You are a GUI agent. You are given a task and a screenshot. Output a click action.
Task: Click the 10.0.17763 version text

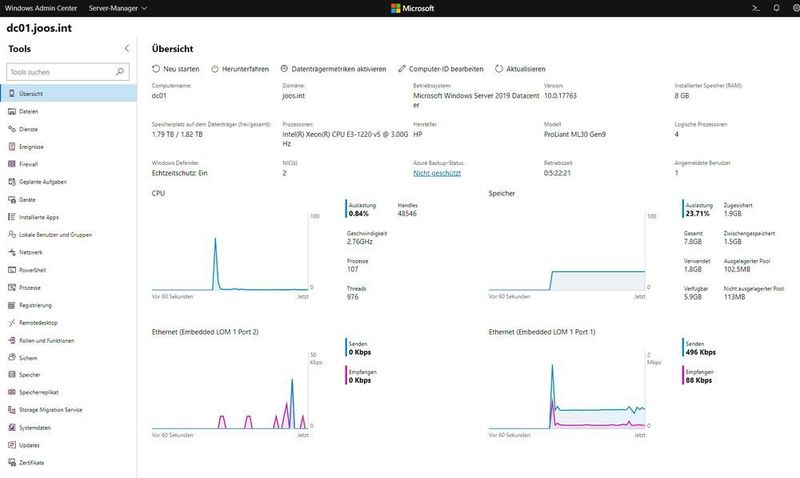point(560,95)
